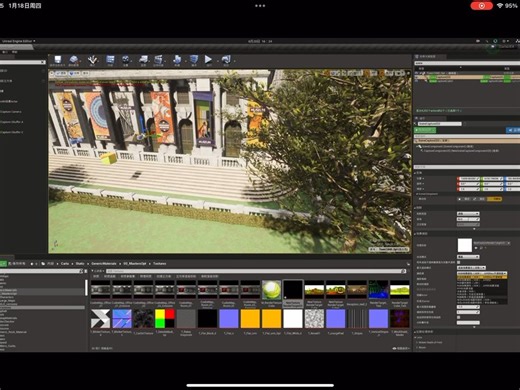Image resolution: width=520 pixels, height=390 pixels.
Task: Open the Marketplace round toolbar icon
Action: tap(126, 60)
